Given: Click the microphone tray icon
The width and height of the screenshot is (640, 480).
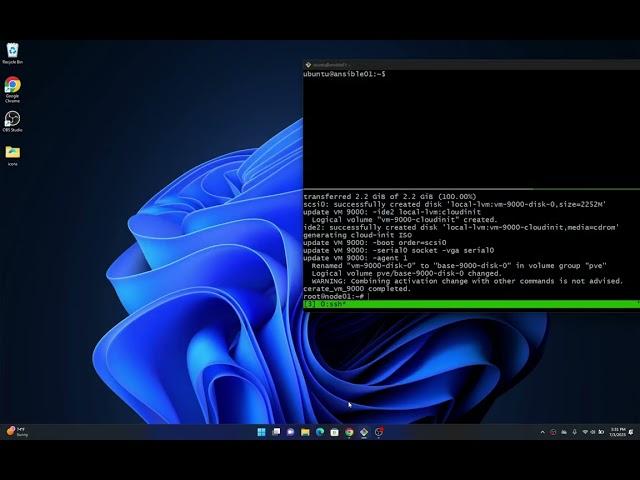Looking at the screenshot, I should point(574,432).
